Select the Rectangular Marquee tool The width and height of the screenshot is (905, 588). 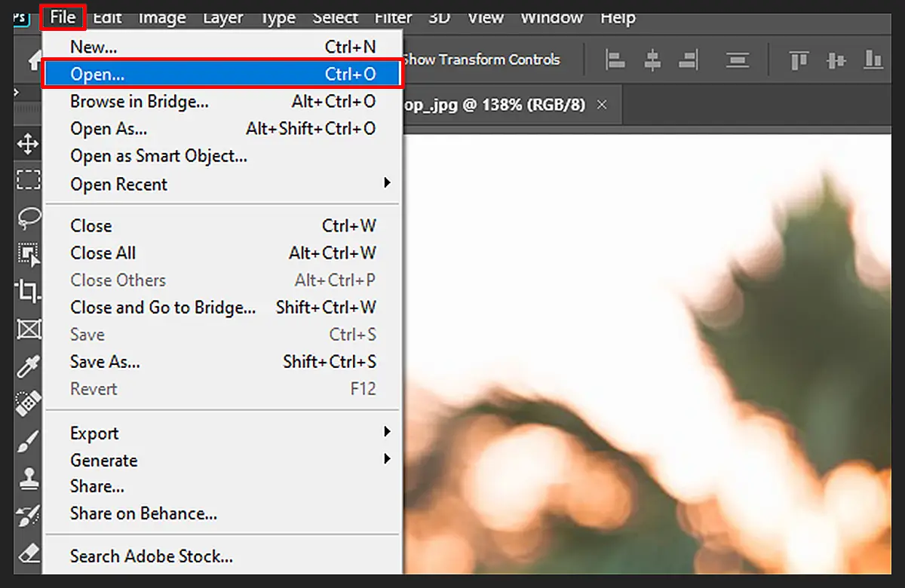pyautogui.click(x=28, y=179)
